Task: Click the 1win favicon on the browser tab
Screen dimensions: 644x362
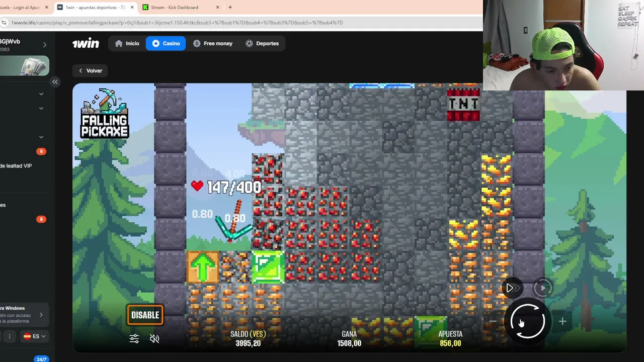Action: coord(60,8)
